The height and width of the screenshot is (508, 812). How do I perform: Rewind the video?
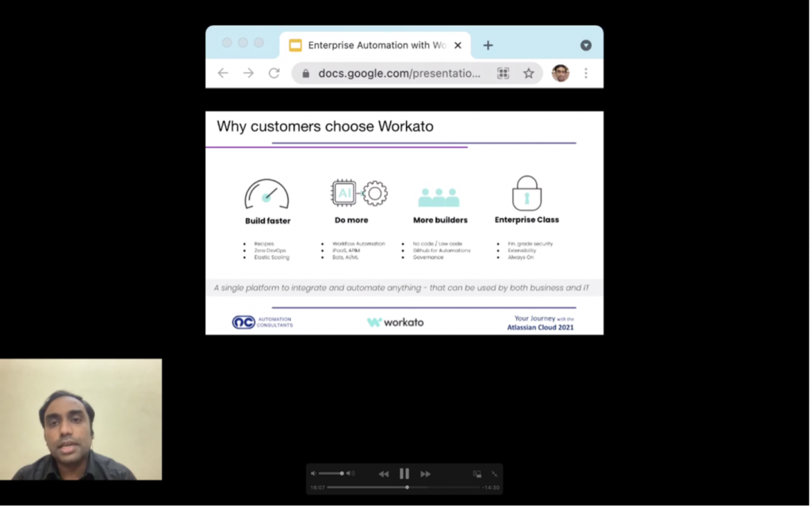pyautogui.click(x=383, y=474)
